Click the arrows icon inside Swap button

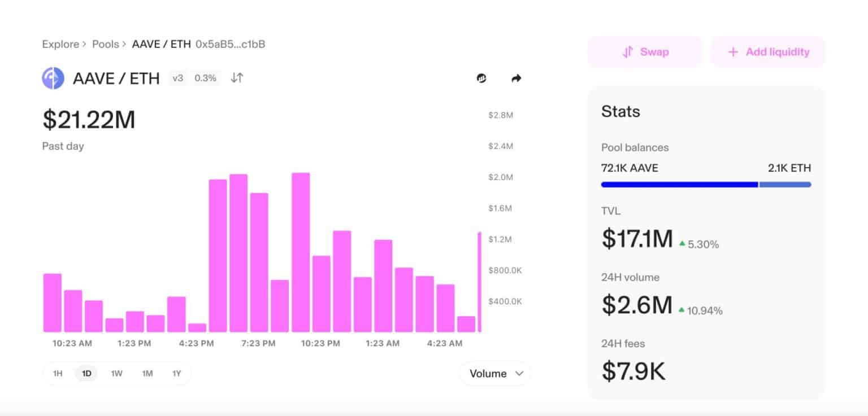click(628, 52)
